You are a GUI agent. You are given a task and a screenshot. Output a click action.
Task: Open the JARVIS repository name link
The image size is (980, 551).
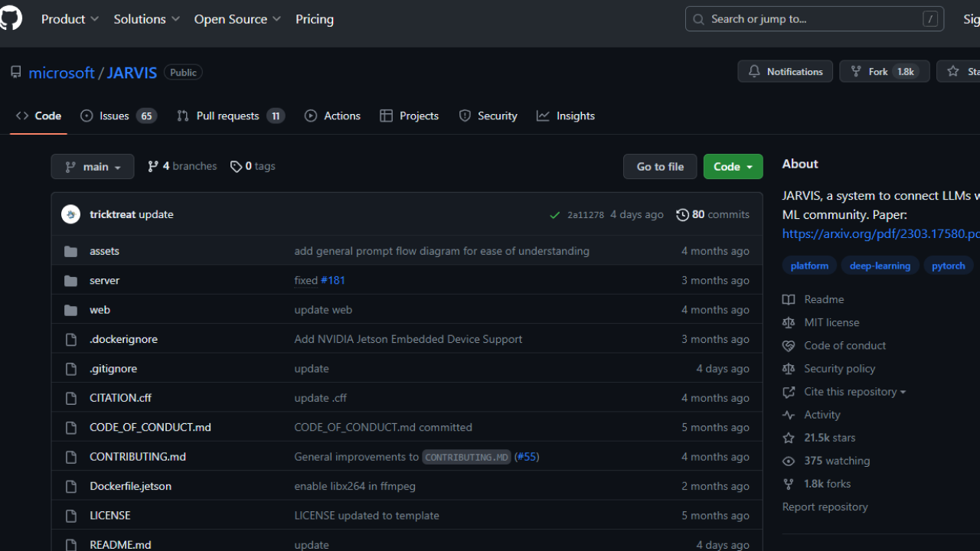[x=132, y=73]
